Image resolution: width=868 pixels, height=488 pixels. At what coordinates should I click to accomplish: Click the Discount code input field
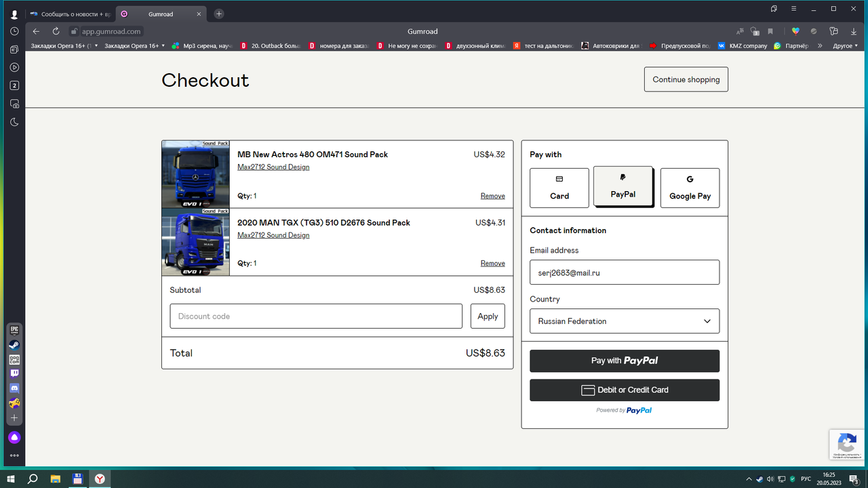[x=316, y=316]
